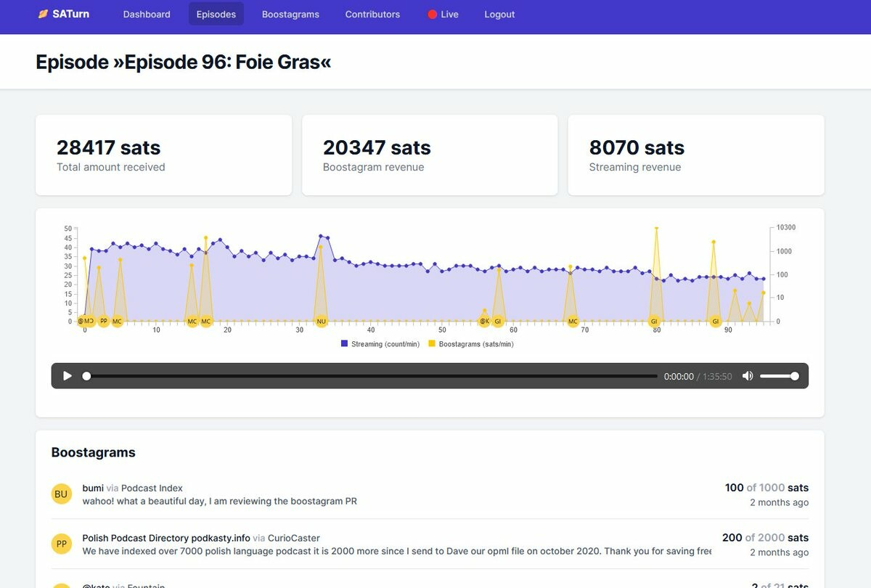Click the 20347 sats Boostagram revenue card
The image size is (871, 588).
click(x=430, y=155)
